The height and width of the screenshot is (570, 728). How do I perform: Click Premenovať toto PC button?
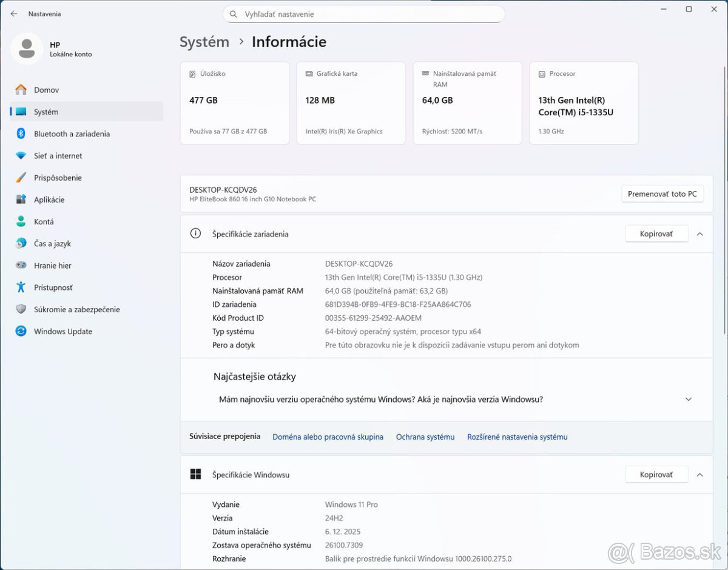pos(662,194)
